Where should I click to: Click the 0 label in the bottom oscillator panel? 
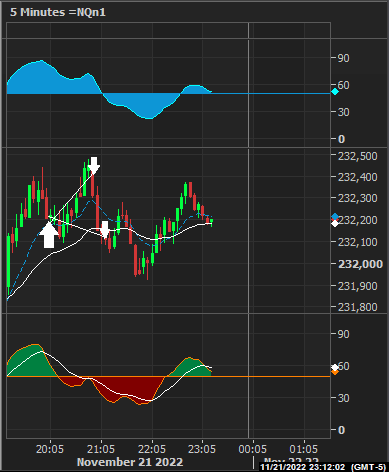[341, 430]
